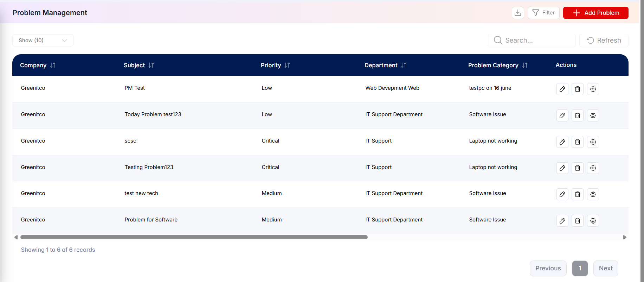Sort by Problem Category column

(x=525, y=65)
